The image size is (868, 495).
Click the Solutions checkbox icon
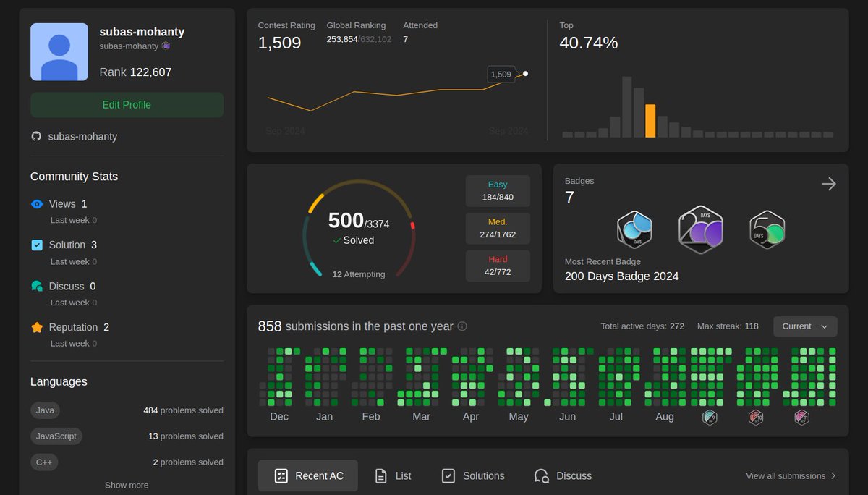(x=448, y=475)
